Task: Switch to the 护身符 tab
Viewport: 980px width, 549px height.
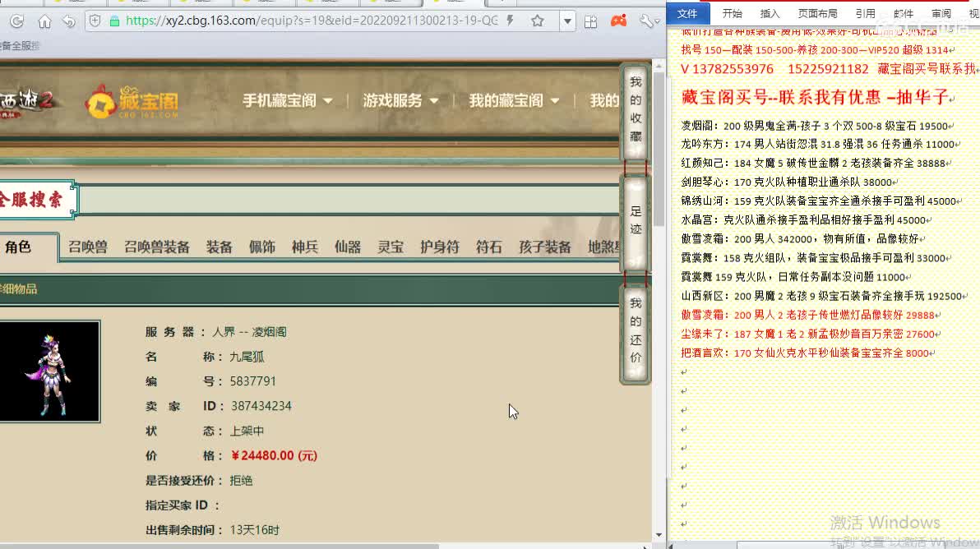Action: 440,247
